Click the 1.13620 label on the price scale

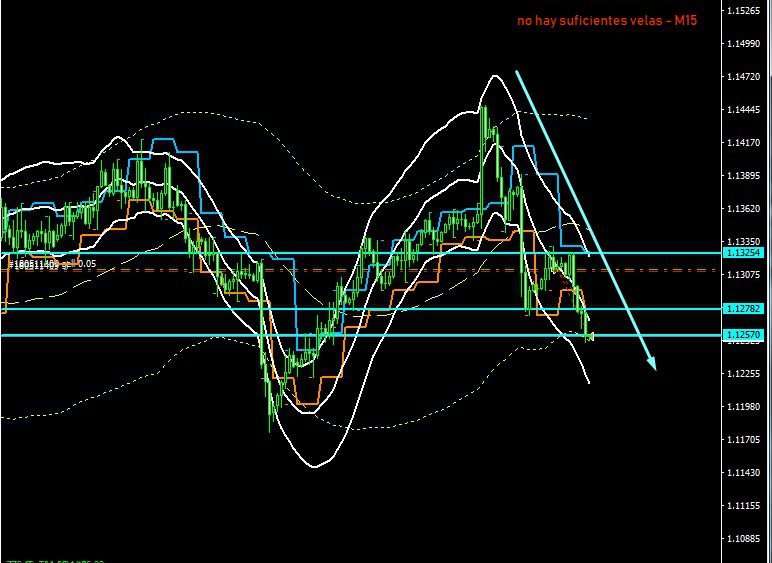click(746, 209)
